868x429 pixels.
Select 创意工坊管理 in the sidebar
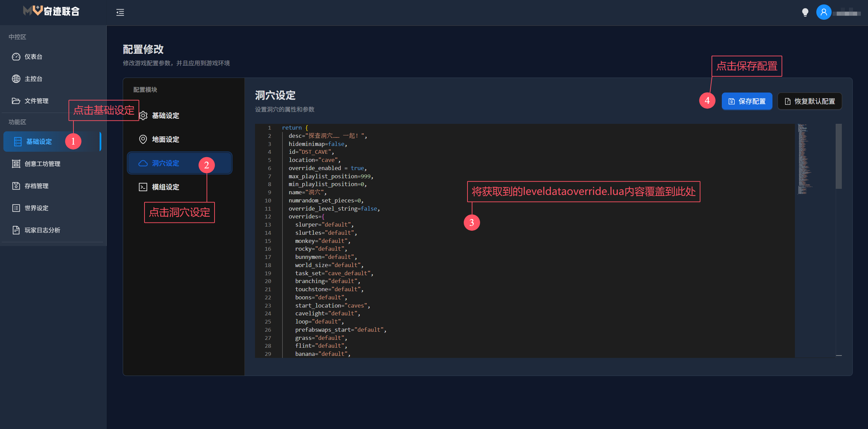(42, 164)
